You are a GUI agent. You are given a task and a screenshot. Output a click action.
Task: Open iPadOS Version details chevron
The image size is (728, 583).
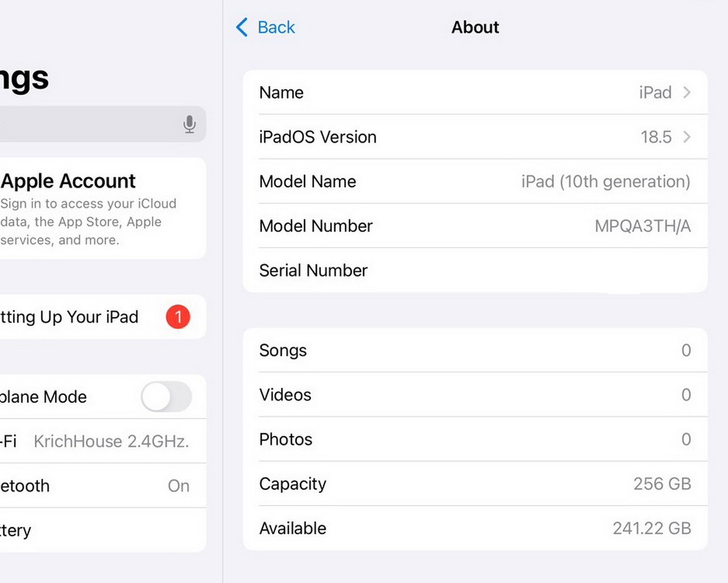(687, 137)
